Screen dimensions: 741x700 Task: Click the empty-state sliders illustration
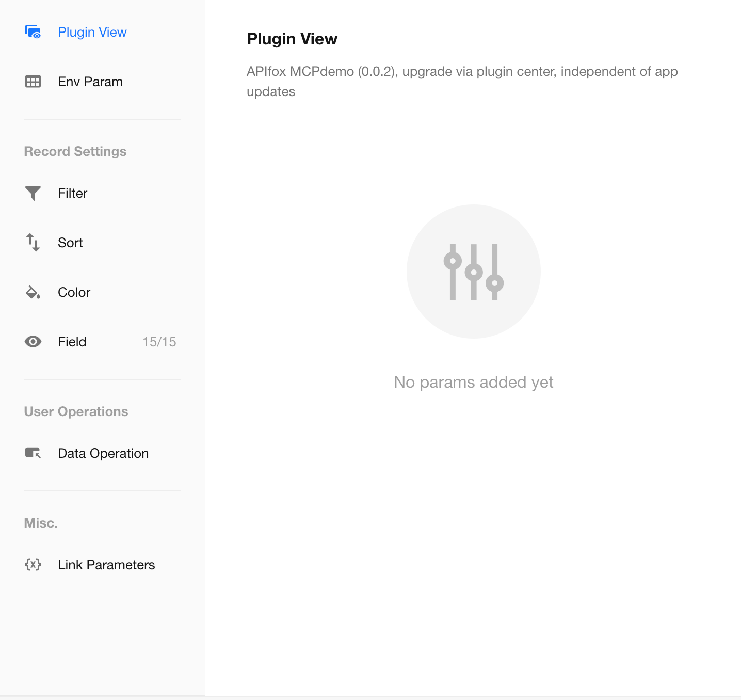pyautogui.click(x=473, y=272)
